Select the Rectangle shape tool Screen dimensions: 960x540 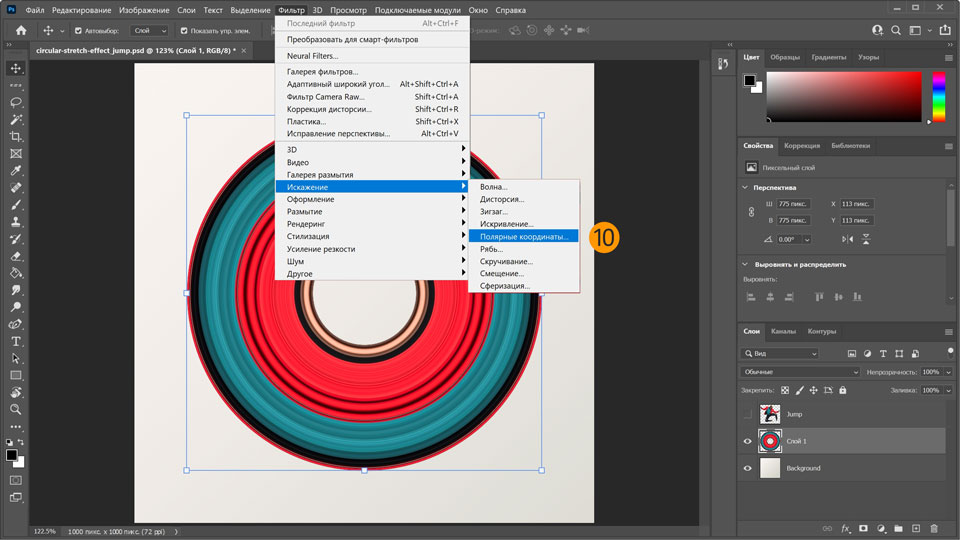click(x=16, y=375)
